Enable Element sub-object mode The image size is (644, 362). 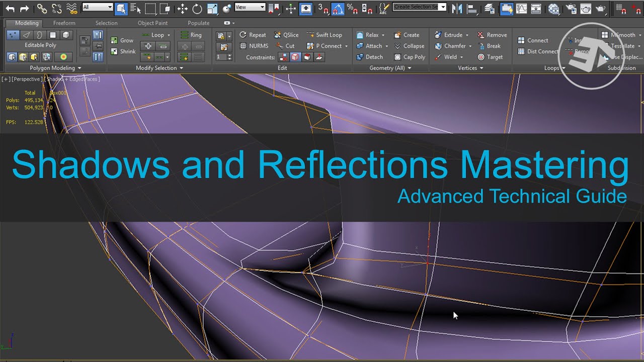coord(66,35)
